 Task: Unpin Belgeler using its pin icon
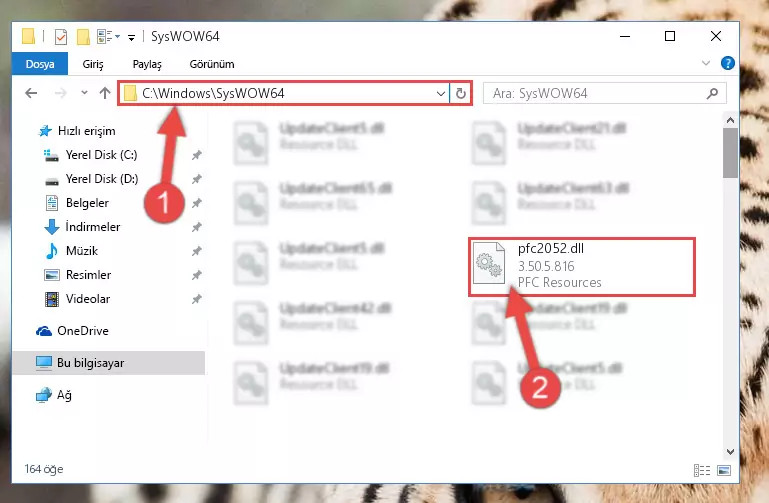coord(197,203)
